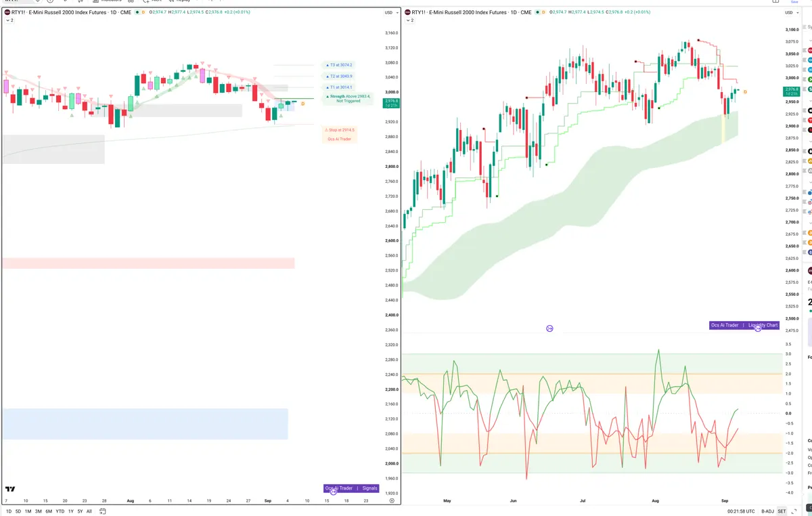Select 1Y time range

pos(70,511)
